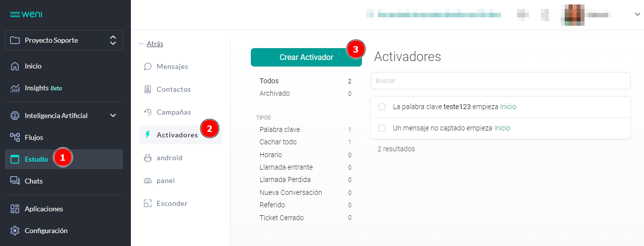Open Chats using the speech bubble icon
The width and height of the screenshot is (644, 246).
(x=15, y=181)
